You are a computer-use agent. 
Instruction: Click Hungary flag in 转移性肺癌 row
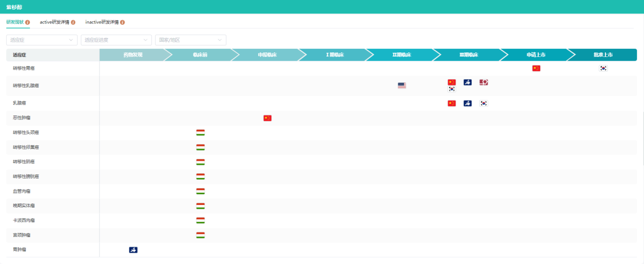[x=200, y=162]
